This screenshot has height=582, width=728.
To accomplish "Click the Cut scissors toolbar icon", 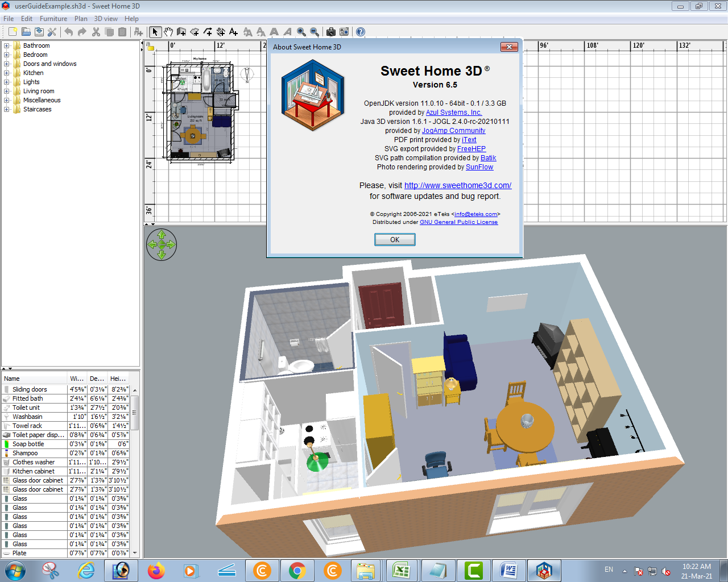I will click(x=96, y=32).
